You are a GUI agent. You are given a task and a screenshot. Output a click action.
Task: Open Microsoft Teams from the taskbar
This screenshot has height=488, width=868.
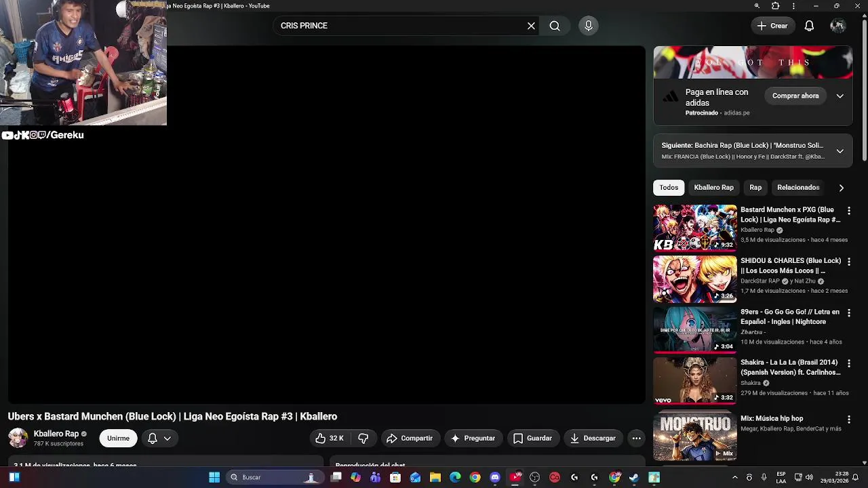pos(376,477)
